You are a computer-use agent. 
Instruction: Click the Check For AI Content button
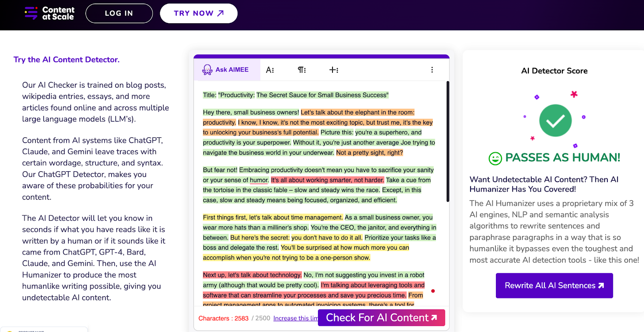pos(381,318)
